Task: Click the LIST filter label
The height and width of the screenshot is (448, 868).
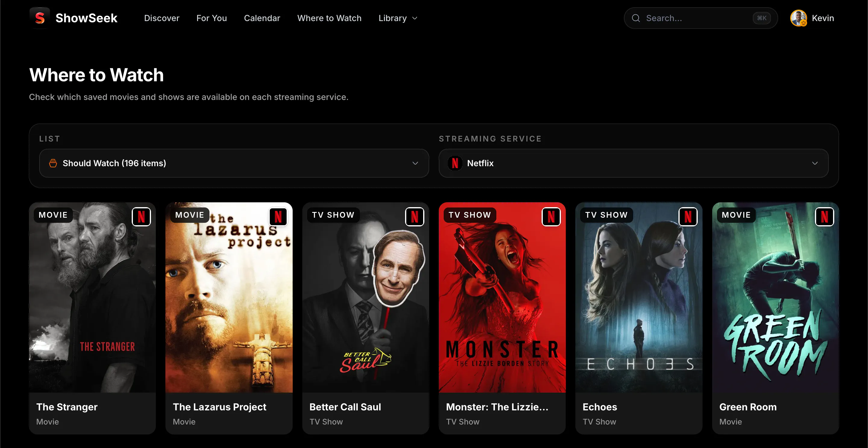Action: point(49,139)
